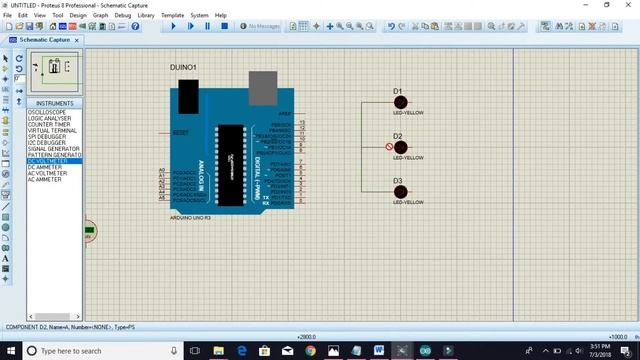Save the project with the floppy icon

[29, 26]
